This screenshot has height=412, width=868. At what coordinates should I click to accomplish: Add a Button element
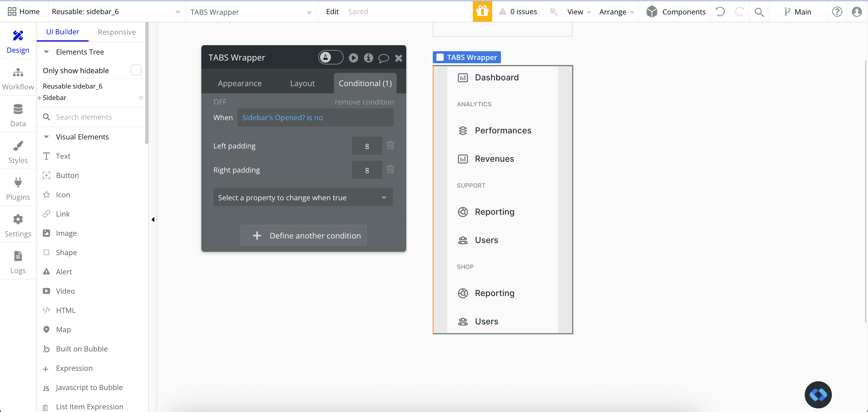[68, 175]
